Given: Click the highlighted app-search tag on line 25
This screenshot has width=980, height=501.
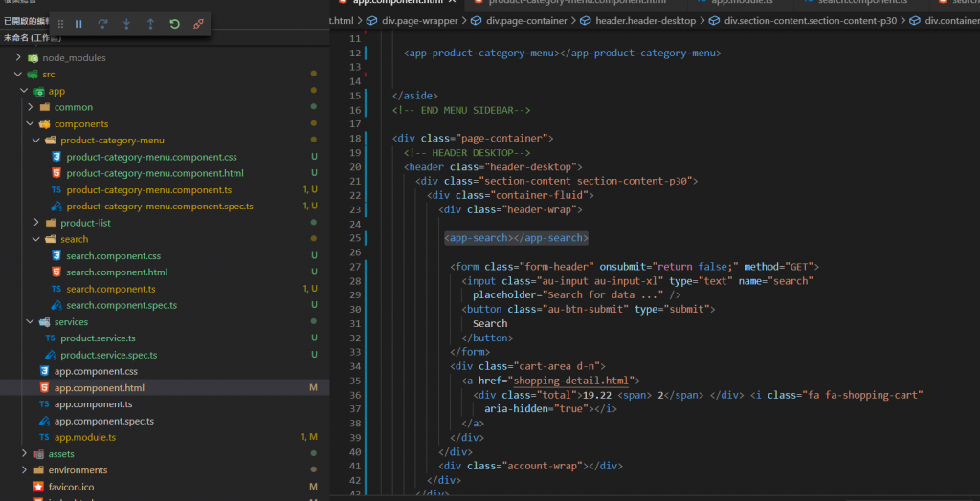Looking at the screenshot, I should coord(516,238).
